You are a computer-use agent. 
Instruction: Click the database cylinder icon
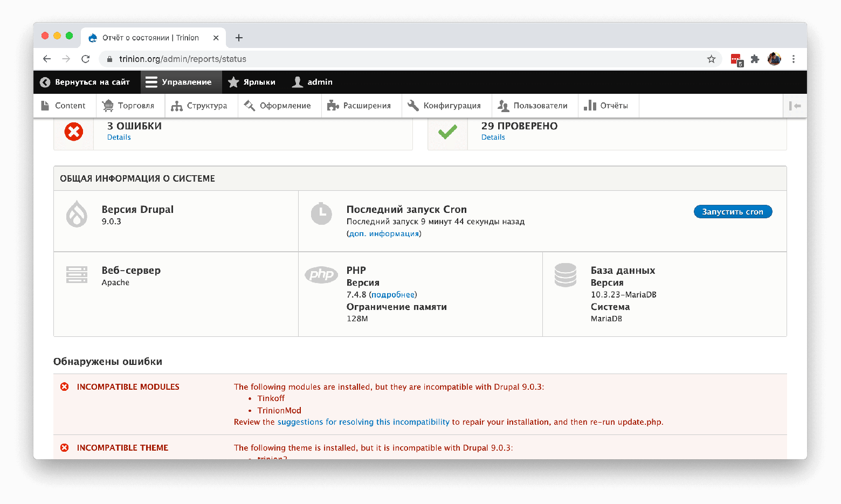pos(566,275)
